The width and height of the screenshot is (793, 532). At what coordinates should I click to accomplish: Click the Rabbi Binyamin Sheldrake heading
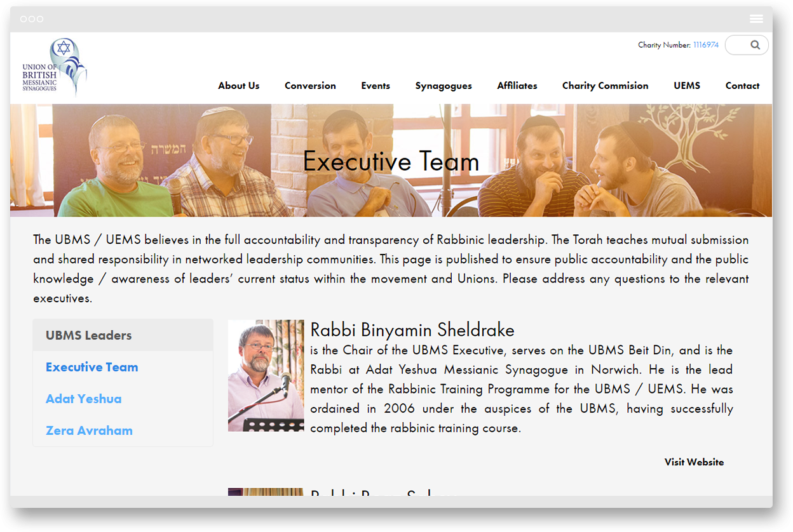point(412,330)
